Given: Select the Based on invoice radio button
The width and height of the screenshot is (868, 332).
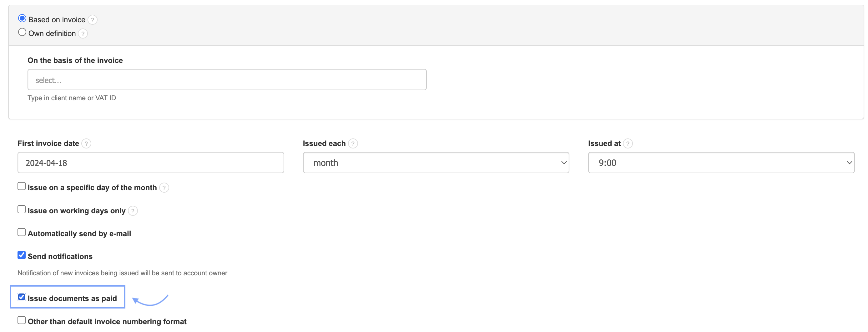Looking at the screenshot, I should click(x=22, y=18).
